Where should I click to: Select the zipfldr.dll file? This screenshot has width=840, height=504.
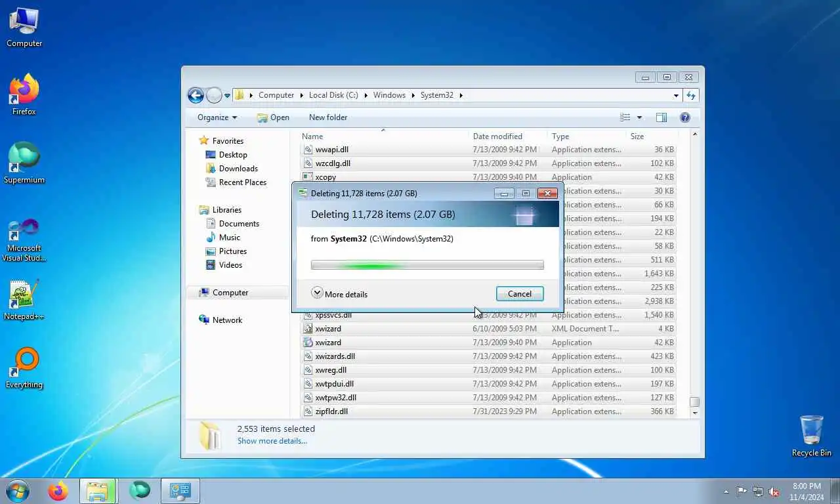489,411
